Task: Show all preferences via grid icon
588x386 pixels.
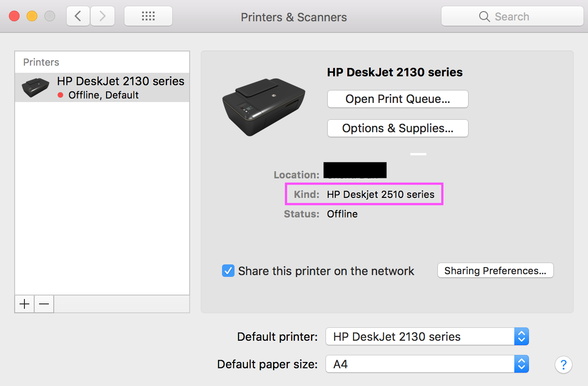Action: tap(148, 16)
